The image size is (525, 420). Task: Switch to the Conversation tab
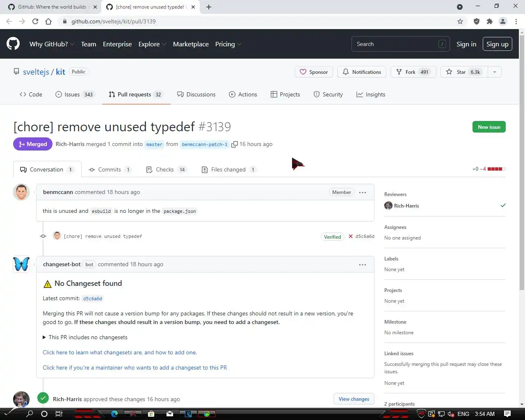(x=47, y=169)
